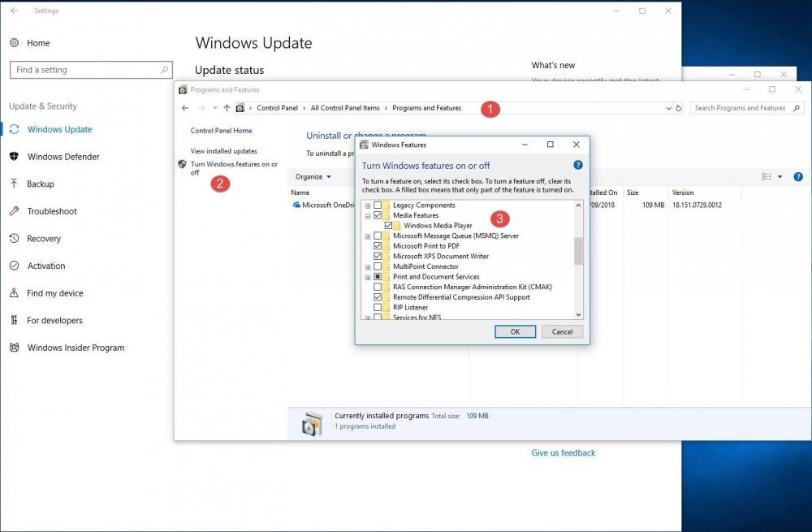Go back in Programs and Features window
This screenshot has width=812, height=532.
tap(185, 108)
